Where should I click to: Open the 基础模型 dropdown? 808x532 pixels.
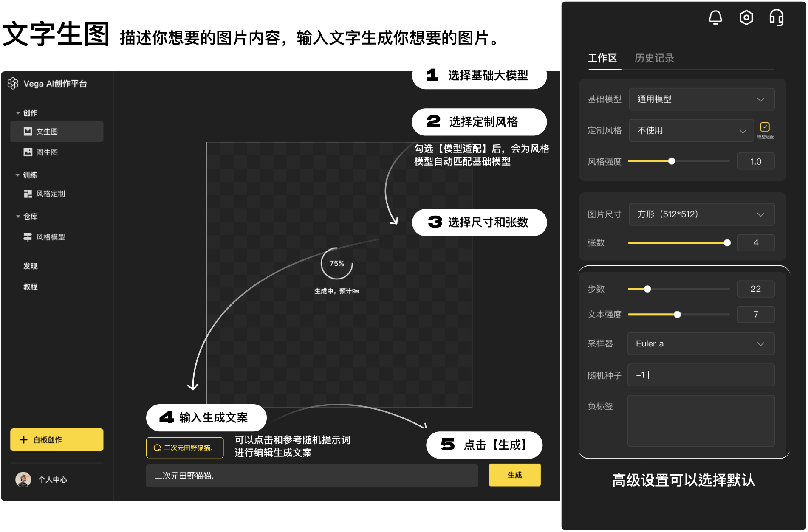[x=701, y=99]
